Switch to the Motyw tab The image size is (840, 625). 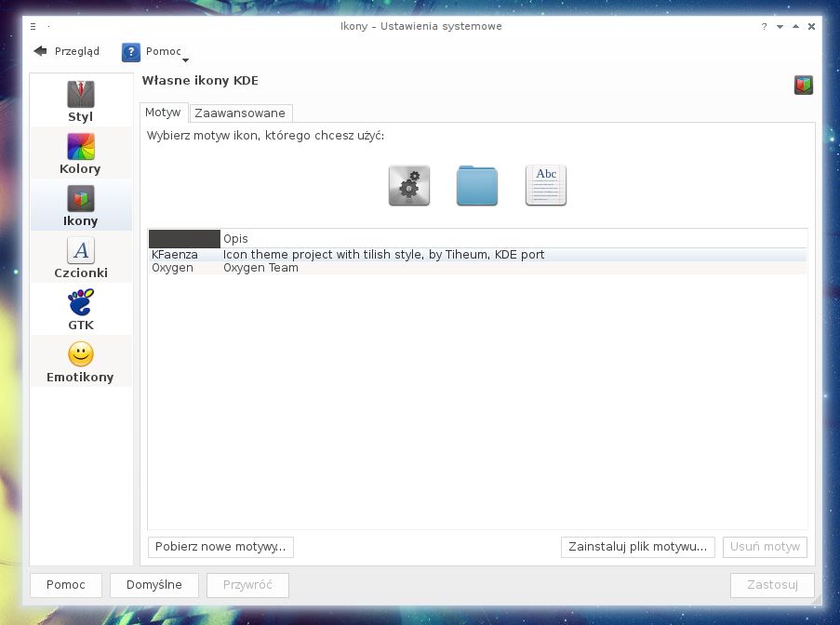[x=163, y=113]
